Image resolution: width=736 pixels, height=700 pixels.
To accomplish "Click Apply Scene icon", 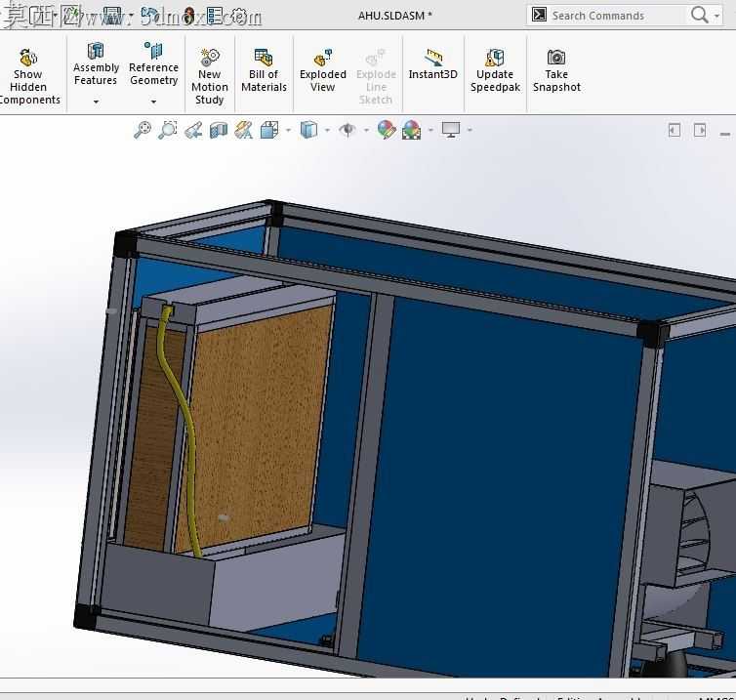I will (x=411, y=130).
